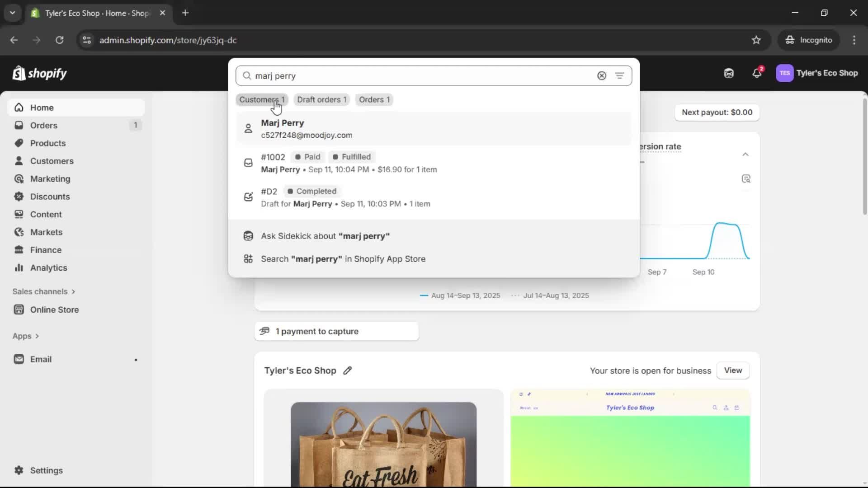
Task: Click the Shopify logo
Action: pyautogui.click(x=40, y=73)
